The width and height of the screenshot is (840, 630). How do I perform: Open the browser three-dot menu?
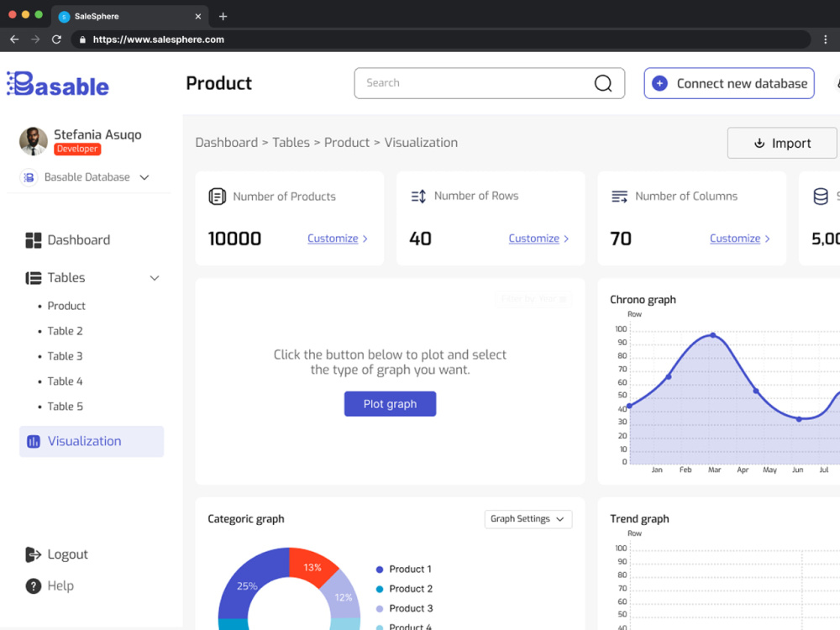click(825, 39)
